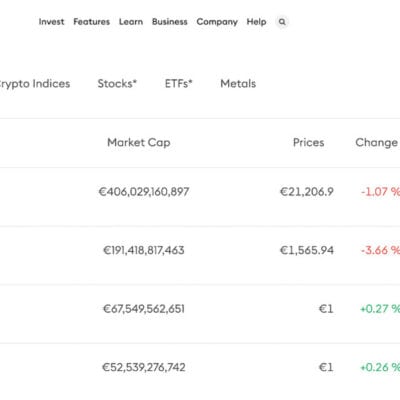The image size is (400, 400).
Task: Select market cap €67,549,562,651
Action: point(144,309)
